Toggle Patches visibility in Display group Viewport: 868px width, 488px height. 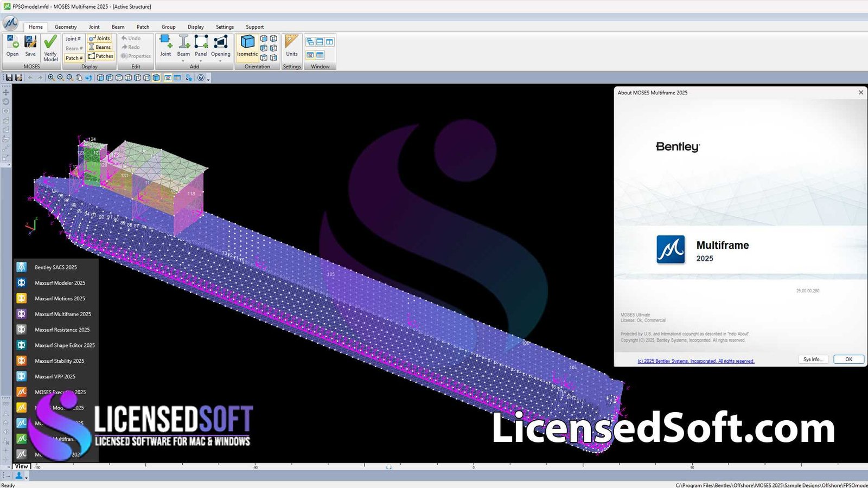tap(101, 56)
